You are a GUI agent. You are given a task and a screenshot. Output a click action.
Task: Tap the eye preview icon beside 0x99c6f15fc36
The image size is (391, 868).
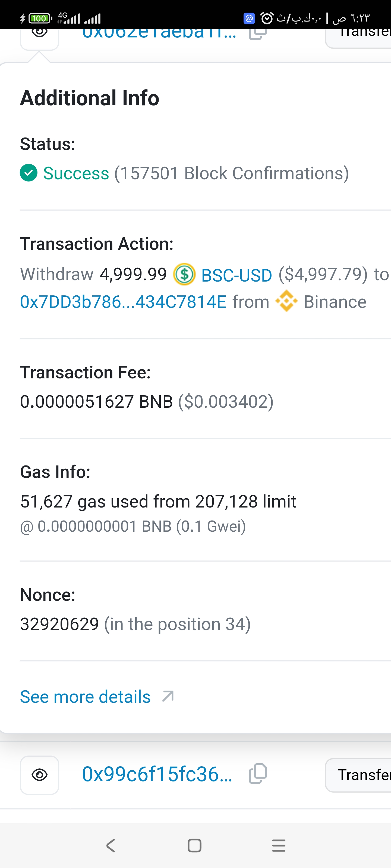[39, 775]
